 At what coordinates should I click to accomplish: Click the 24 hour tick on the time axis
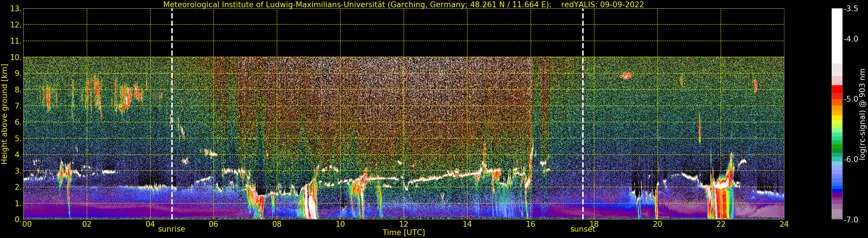pos(784,224)
